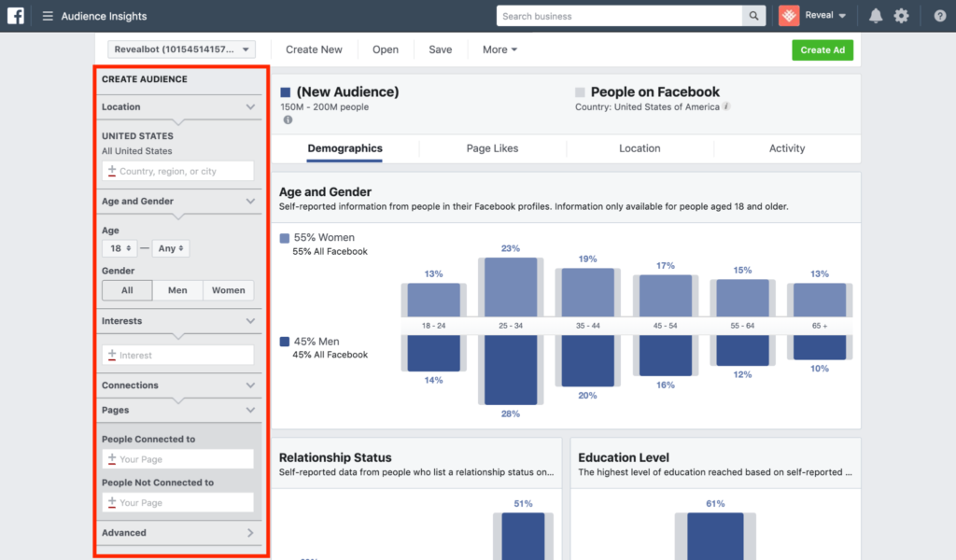The height and width of the screenshot is (560, 956).
Task: Open the minimum Age dropdown showing 18
Action: (x=119, y=248)
